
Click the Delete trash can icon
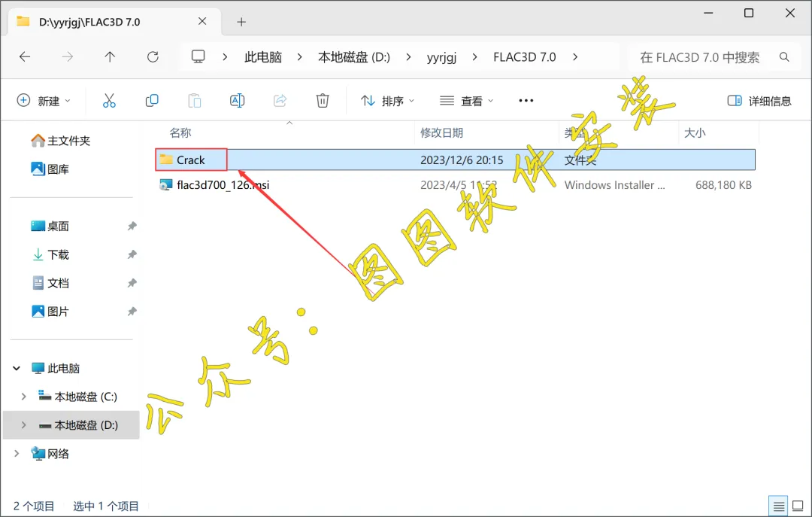point(323,101)
